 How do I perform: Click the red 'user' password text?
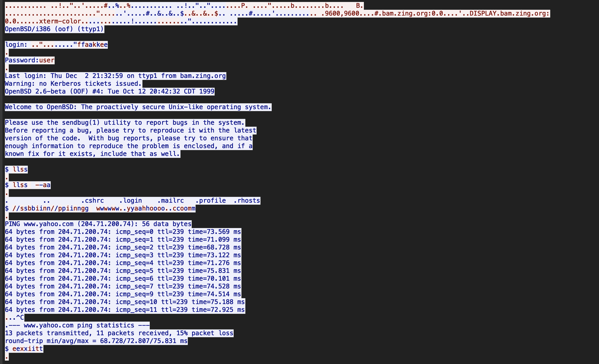pyautogui.click(x=47, y=60)
